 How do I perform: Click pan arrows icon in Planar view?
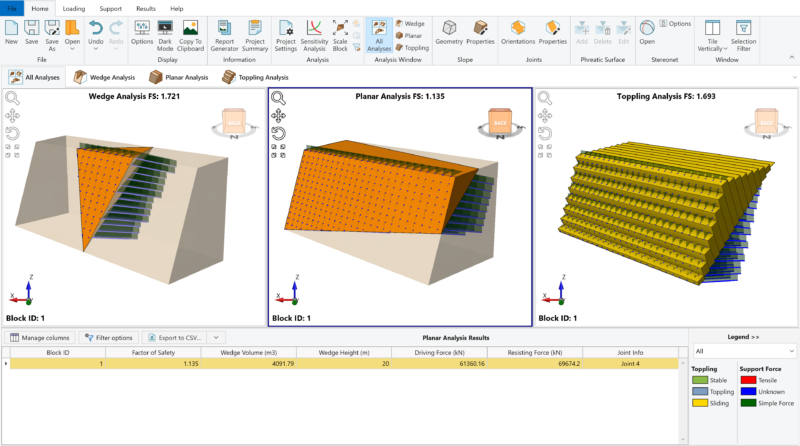[x=278, y=115]
